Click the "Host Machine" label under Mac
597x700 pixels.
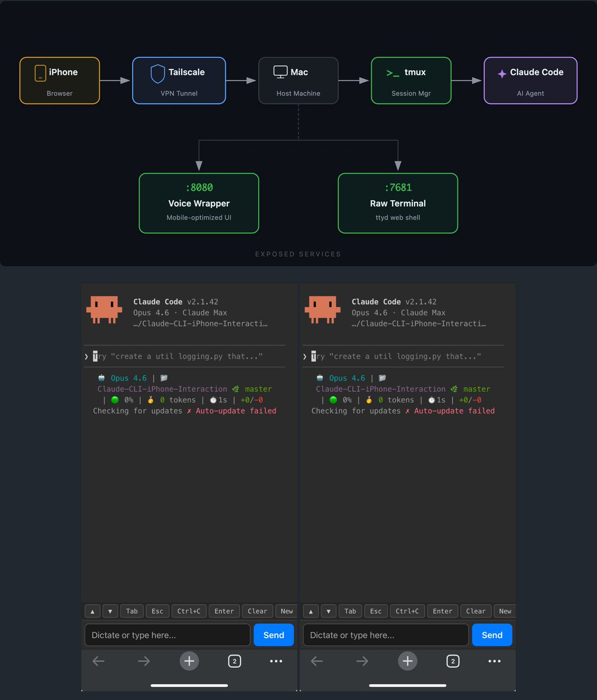click(298, 93)
